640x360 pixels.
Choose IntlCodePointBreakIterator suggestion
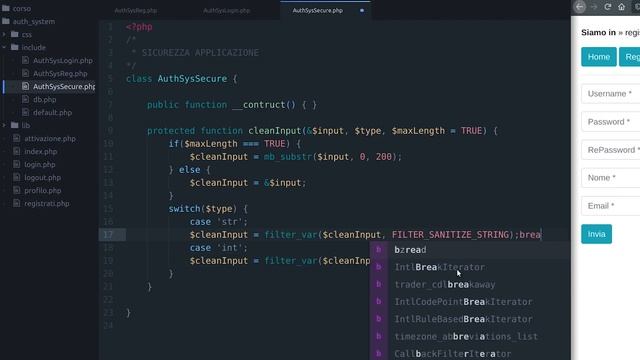click(x=470, y=302)
